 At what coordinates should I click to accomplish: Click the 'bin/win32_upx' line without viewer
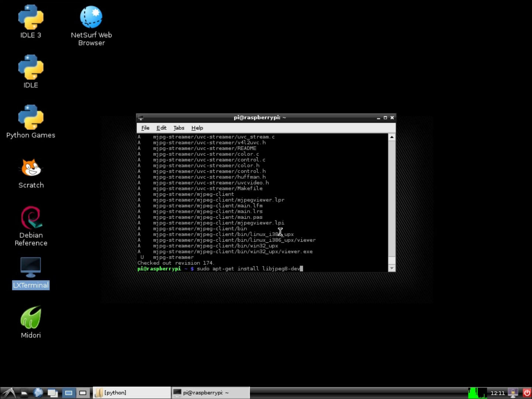click(x=208, y=246)
